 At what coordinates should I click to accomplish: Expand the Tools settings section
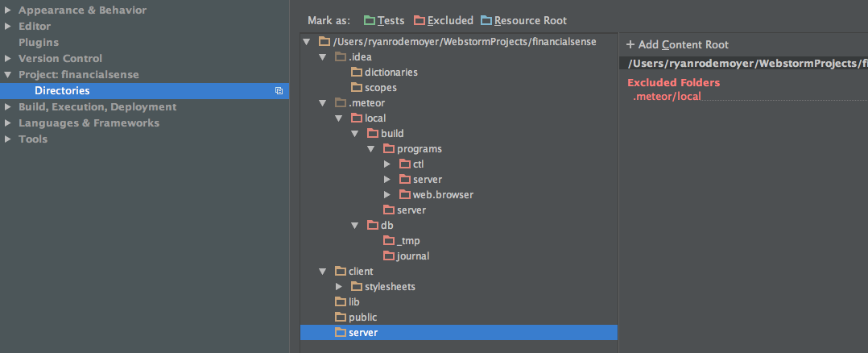click(8, 139)
